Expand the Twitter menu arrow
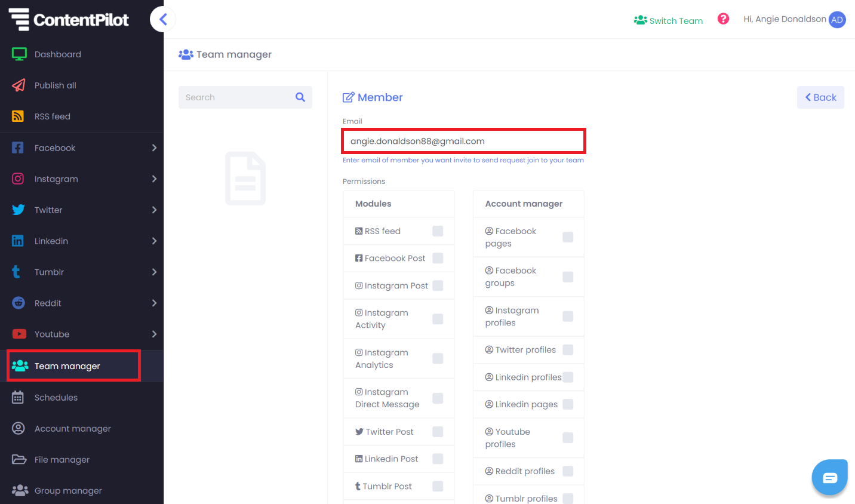Viewport: 855px width, 504px height. 154,210
